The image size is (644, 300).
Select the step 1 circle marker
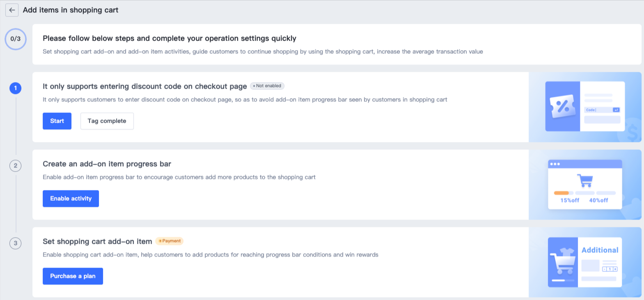pyautogui.click(x=16, y=88)
